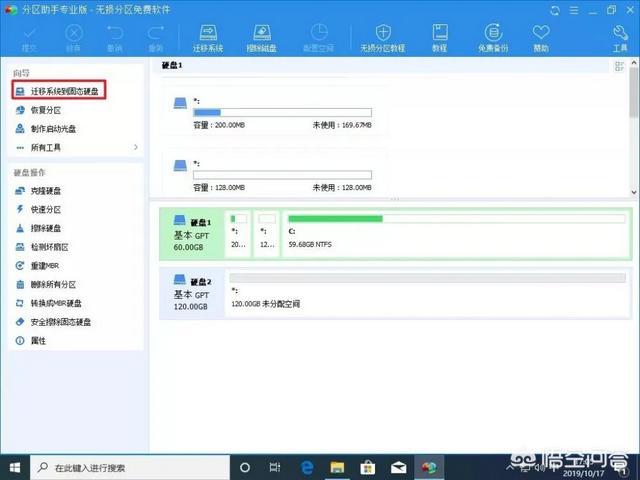Click the 提交 (Apply) toolbar icon

(29, 38)
